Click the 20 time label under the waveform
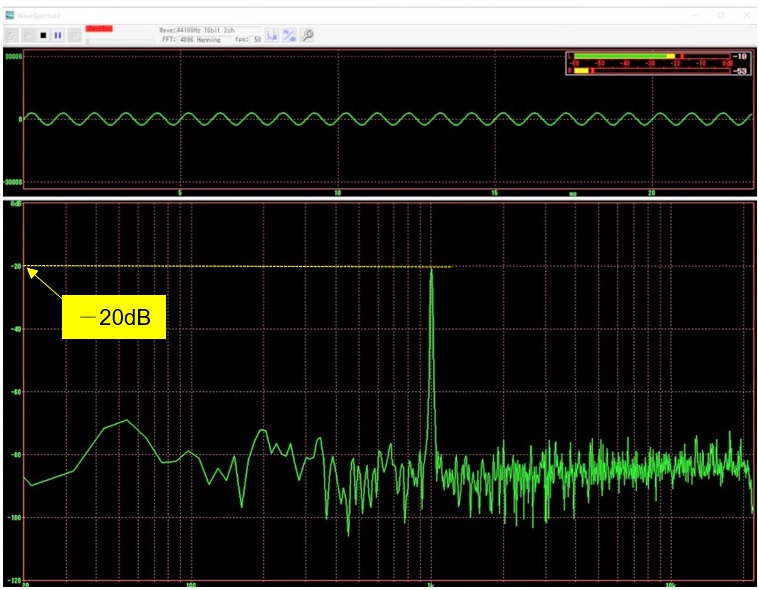759x590 pixels. (x=652, y=193)
